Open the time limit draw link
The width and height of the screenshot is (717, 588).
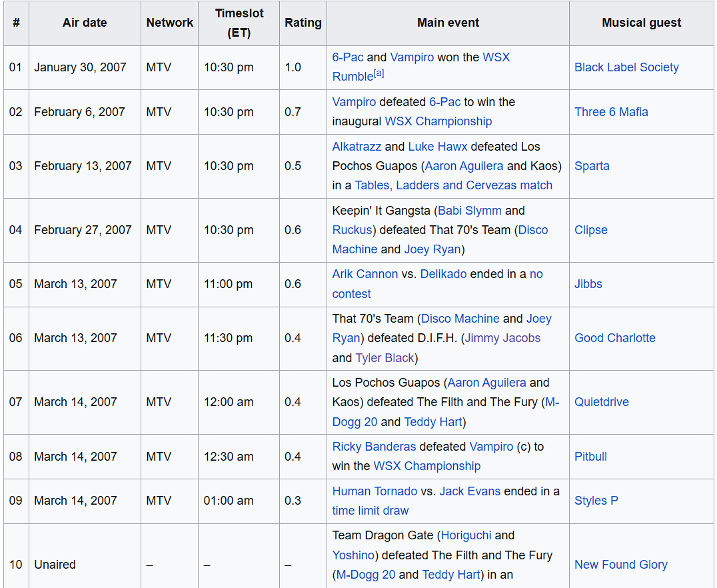[370, 511]
